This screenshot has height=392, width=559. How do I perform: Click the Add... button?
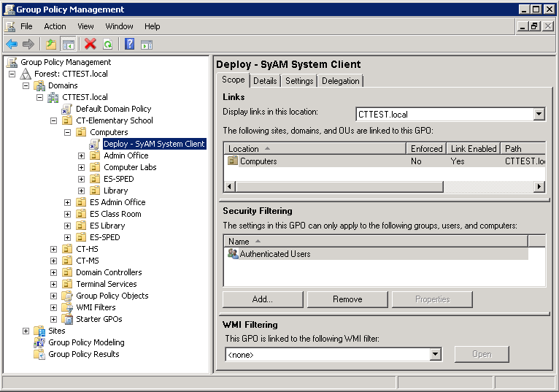(262, 299)
